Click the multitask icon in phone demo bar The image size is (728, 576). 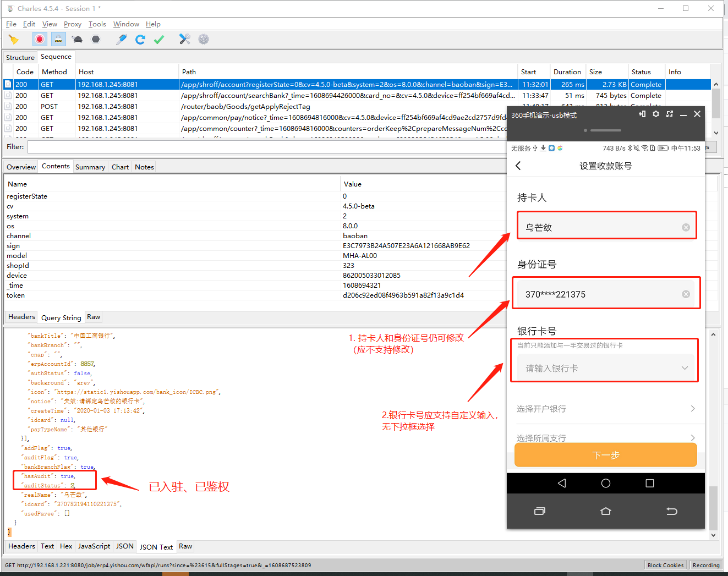click(x=540, y=511)
